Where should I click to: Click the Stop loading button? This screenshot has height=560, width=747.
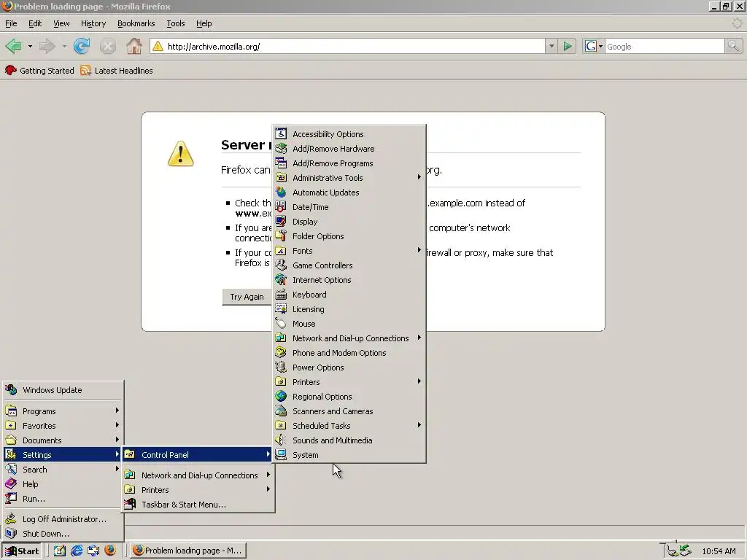108,46
